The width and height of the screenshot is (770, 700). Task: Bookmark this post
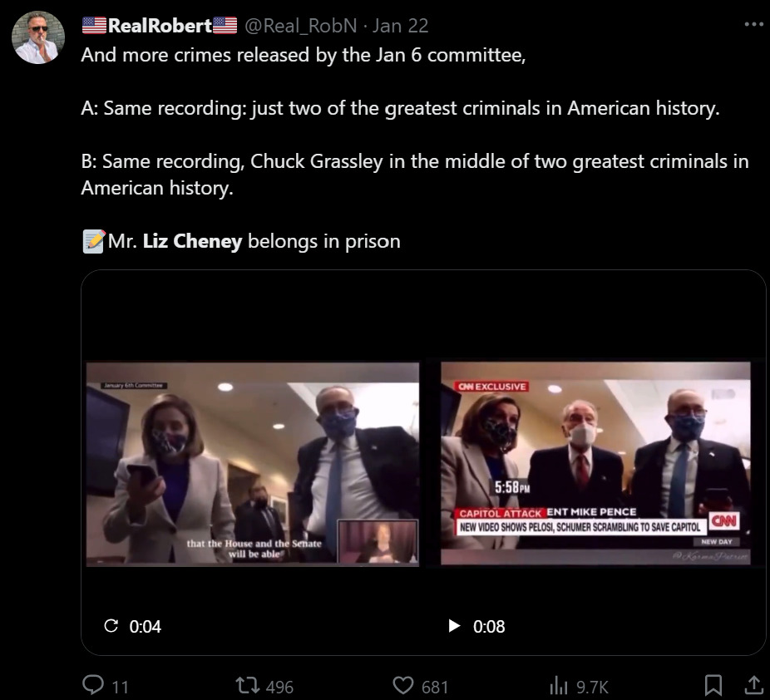point(713,685)
